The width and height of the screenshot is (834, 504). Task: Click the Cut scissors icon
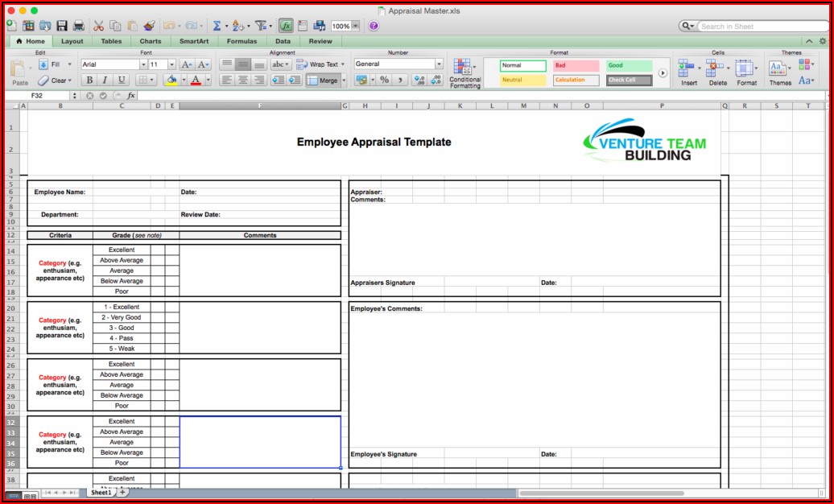click(x=98, y=26)
